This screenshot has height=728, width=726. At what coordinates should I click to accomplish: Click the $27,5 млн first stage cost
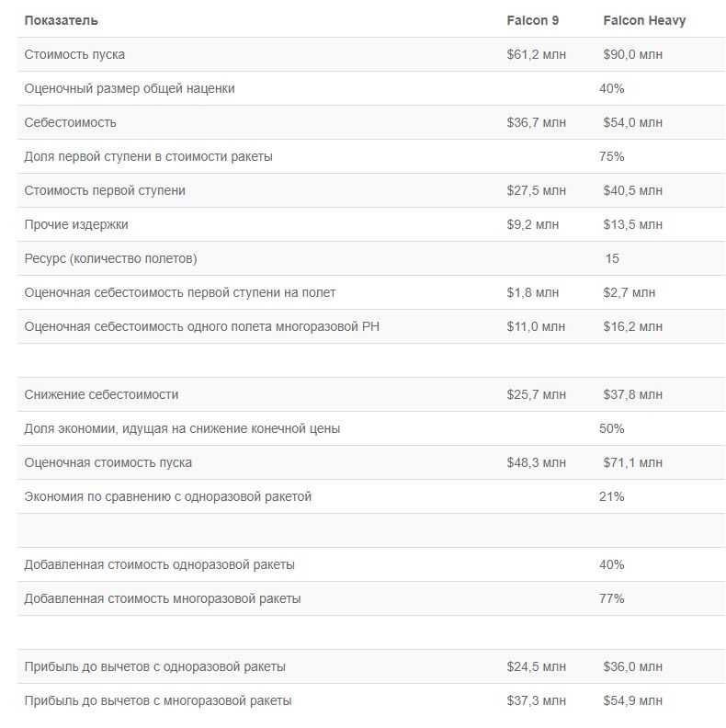pos(536,190)
